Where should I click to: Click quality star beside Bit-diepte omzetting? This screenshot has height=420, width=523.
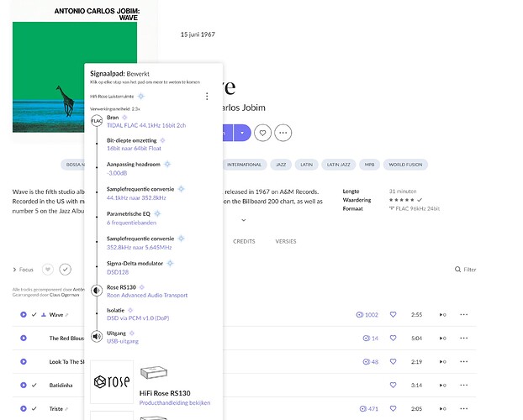pyautogui.click(x=162, y=140)
